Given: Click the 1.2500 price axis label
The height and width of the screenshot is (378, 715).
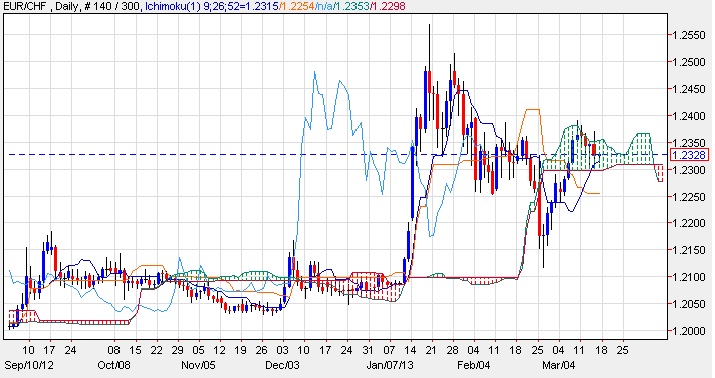Looking at the screenshot, I should (689, 62).
